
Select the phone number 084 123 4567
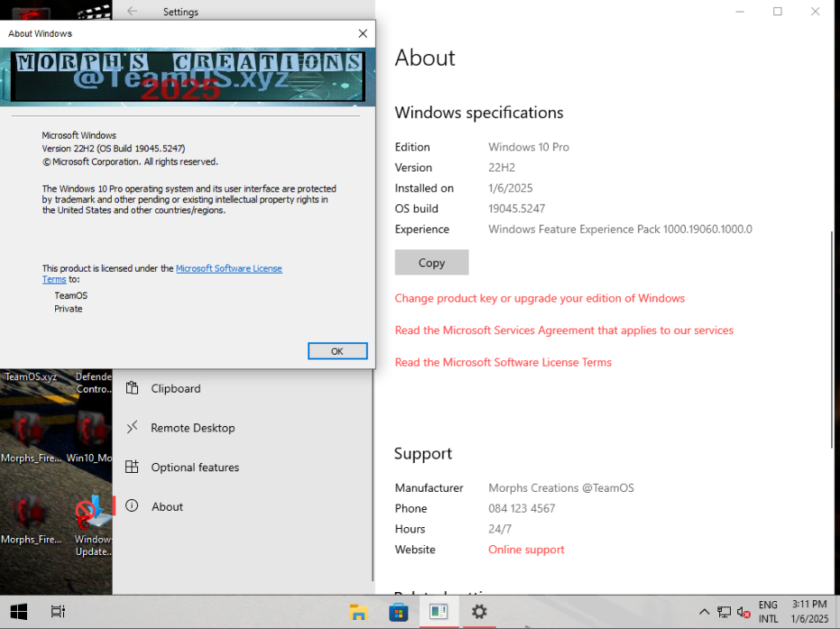click(x=522, y=508)
